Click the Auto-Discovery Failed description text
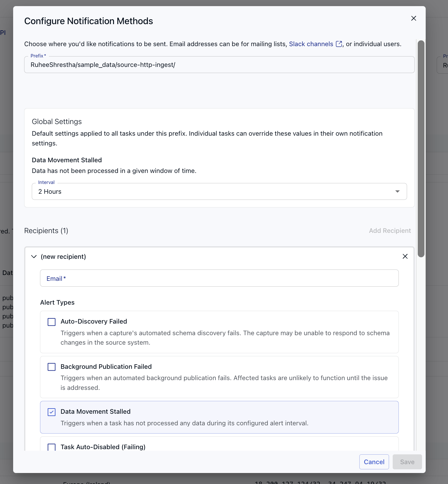The image size is (448, 484). point(225,338)
